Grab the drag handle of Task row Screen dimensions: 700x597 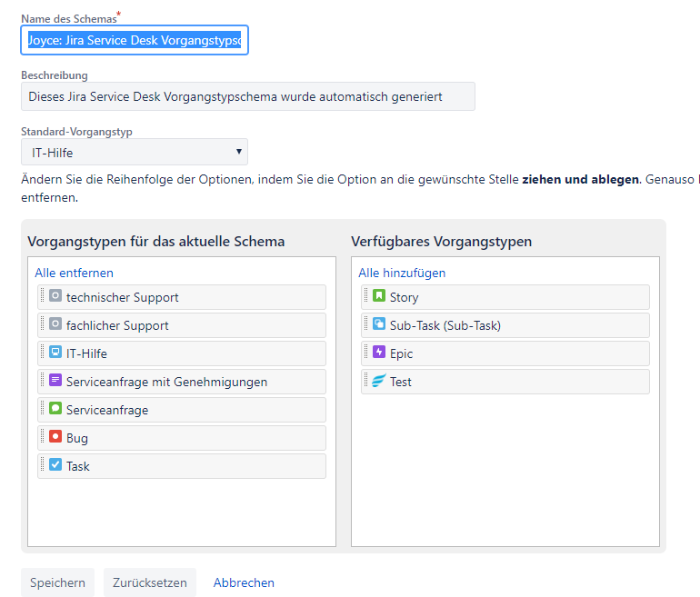coord(43,464)
